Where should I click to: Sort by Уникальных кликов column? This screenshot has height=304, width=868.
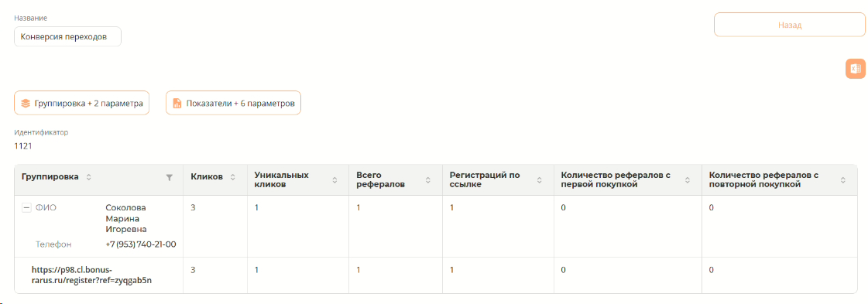(335, 180)
